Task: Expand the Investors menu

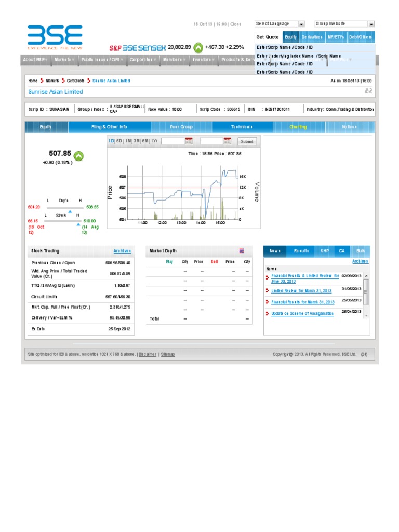Action: [204, 60]
